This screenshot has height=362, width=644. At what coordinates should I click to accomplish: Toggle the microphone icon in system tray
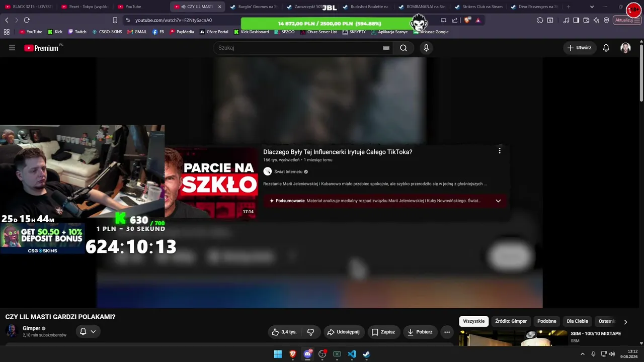(593, 354)
